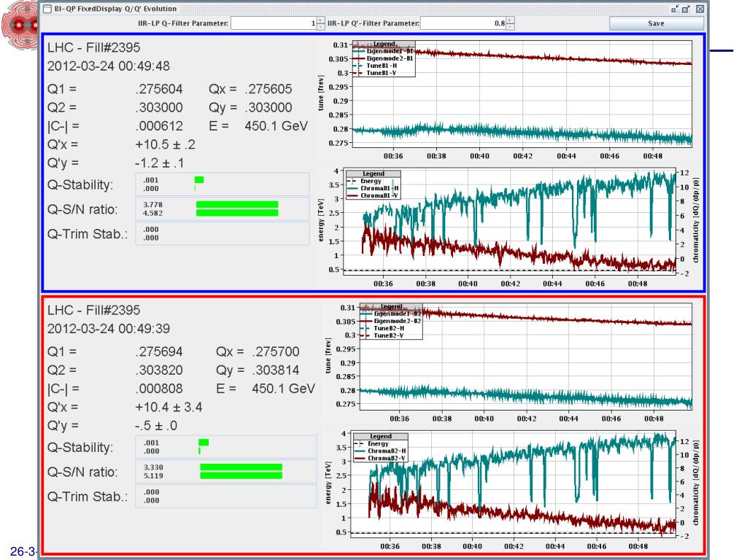Click Beam 1 Q-S/N ratio green bar
The height and width of the screenshot is (560, 747).
point(237,209)
